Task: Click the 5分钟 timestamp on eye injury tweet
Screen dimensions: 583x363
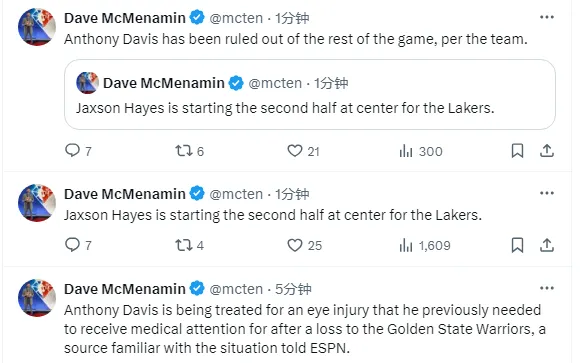Action: click(293, 289)
